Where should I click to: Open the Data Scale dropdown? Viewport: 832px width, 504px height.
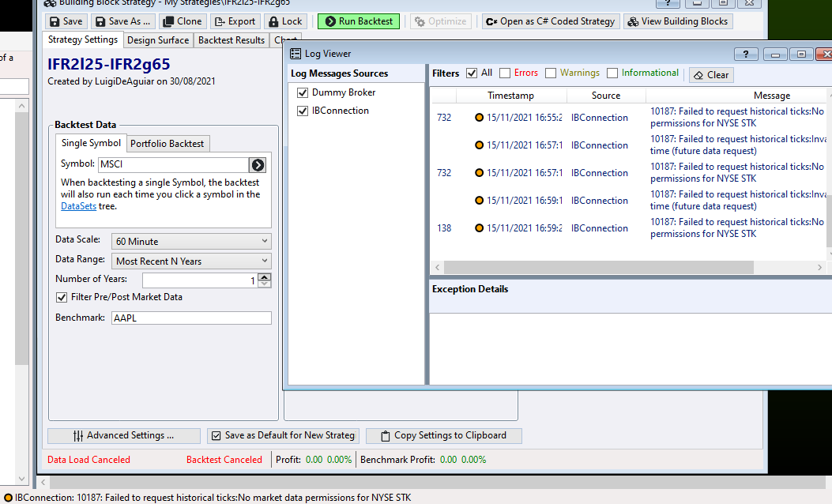click(191, 242)
